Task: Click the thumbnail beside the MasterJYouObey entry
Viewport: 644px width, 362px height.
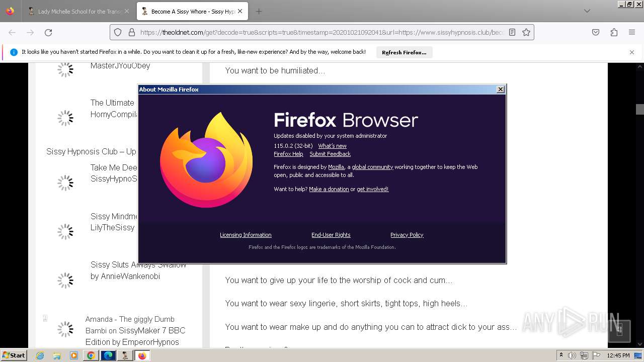Action: click(x=65, y=69)
